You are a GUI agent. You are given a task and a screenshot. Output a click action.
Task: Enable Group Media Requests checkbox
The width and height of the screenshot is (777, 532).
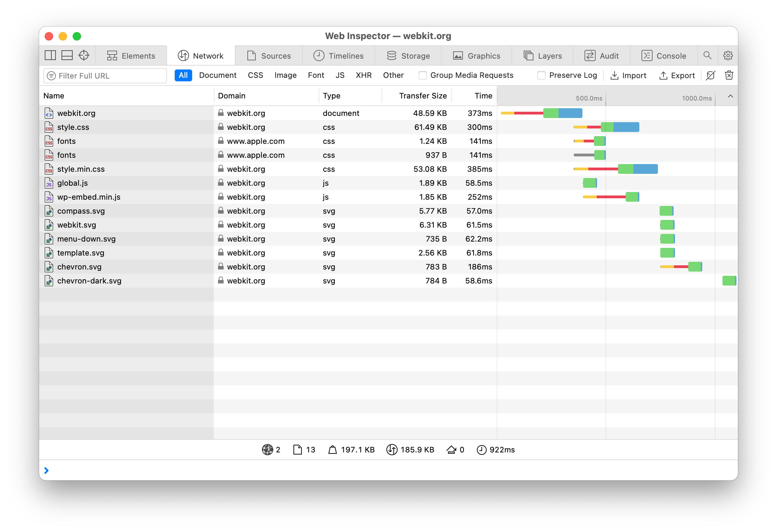[x=423, y=75]
